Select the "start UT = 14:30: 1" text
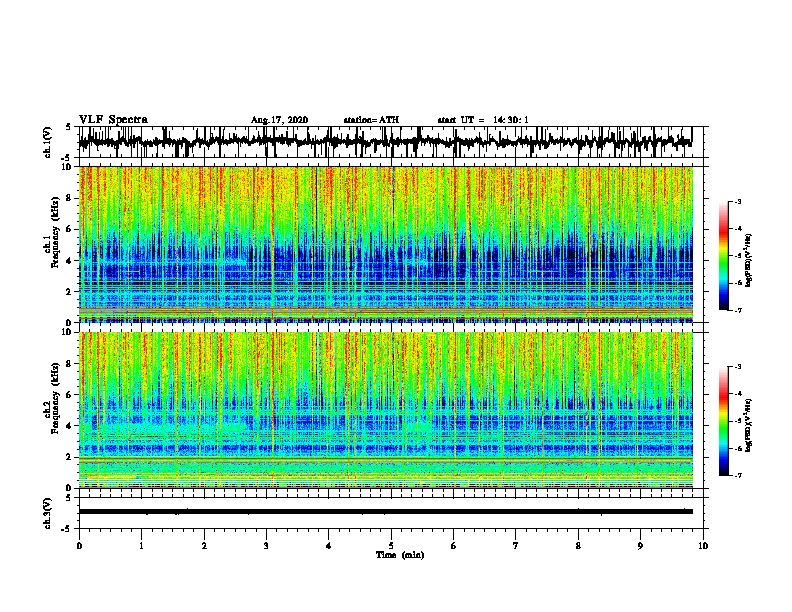792x612 pixels. pos(483,120)
